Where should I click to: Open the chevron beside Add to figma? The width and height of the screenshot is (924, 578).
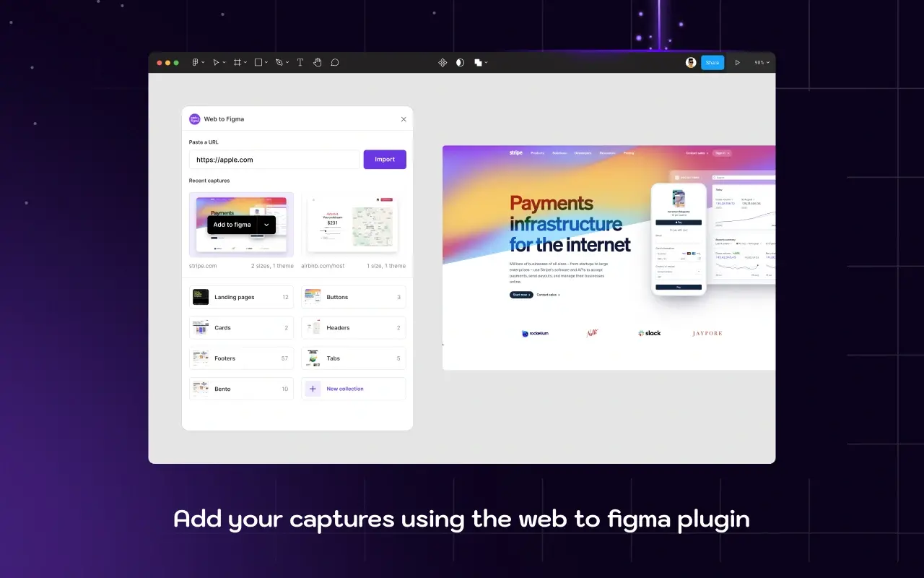pyautogui.click(x=266, y=225)
